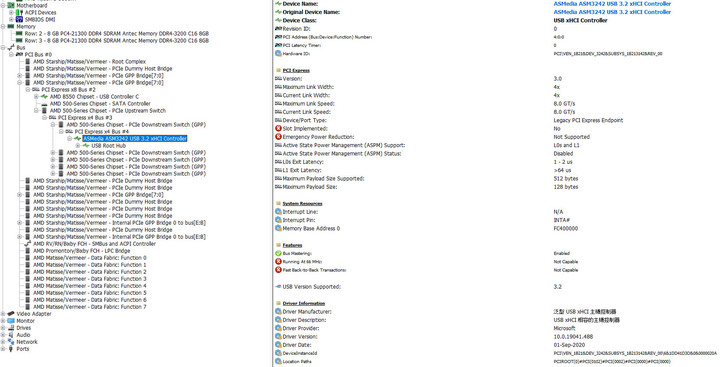Click the Ports icon in tree
Viewport: 720px width, 367px height.
pos(11,349)
